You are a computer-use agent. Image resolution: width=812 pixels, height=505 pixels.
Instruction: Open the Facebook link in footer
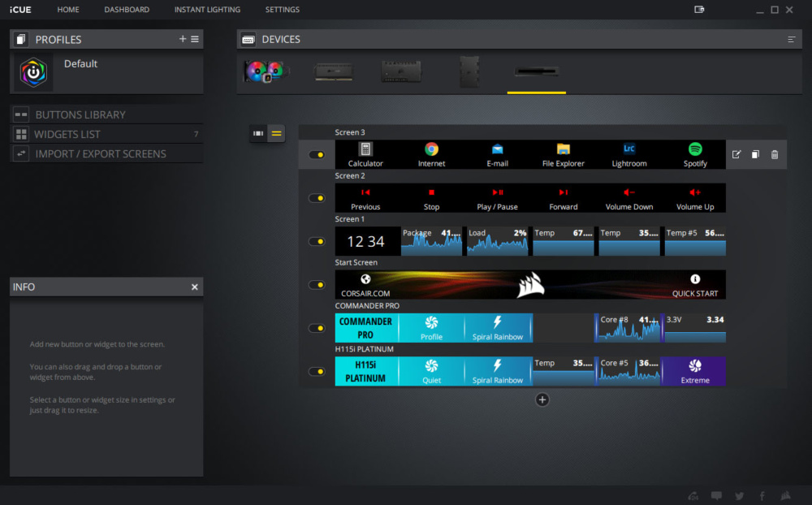(762, 496)
